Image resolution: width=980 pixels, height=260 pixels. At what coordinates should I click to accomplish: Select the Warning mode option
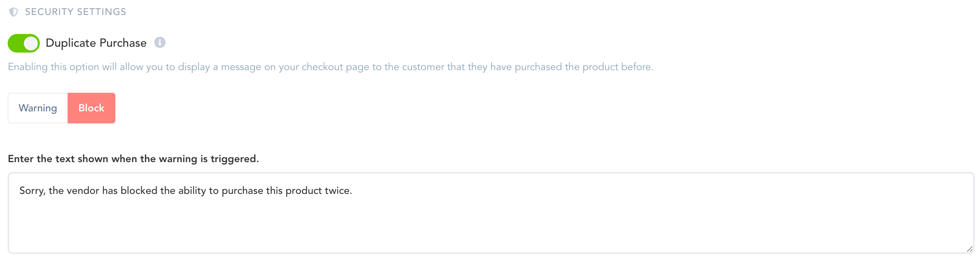38,108
